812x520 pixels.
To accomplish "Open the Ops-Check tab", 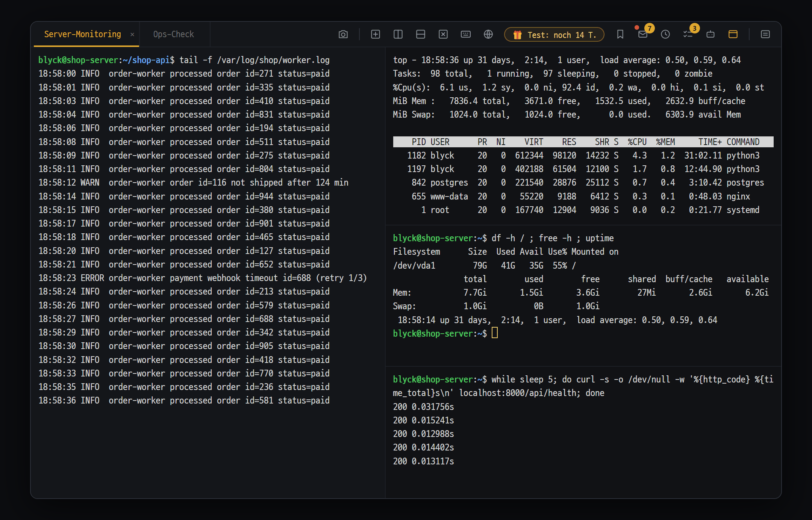I will pos(173,34).
